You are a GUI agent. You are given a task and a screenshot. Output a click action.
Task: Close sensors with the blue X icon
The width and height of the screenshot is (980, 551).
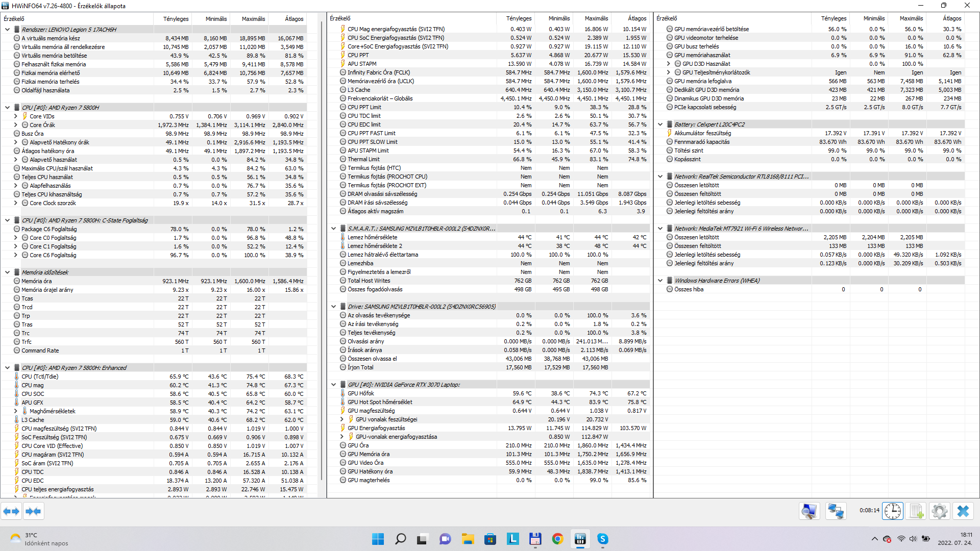963,511
